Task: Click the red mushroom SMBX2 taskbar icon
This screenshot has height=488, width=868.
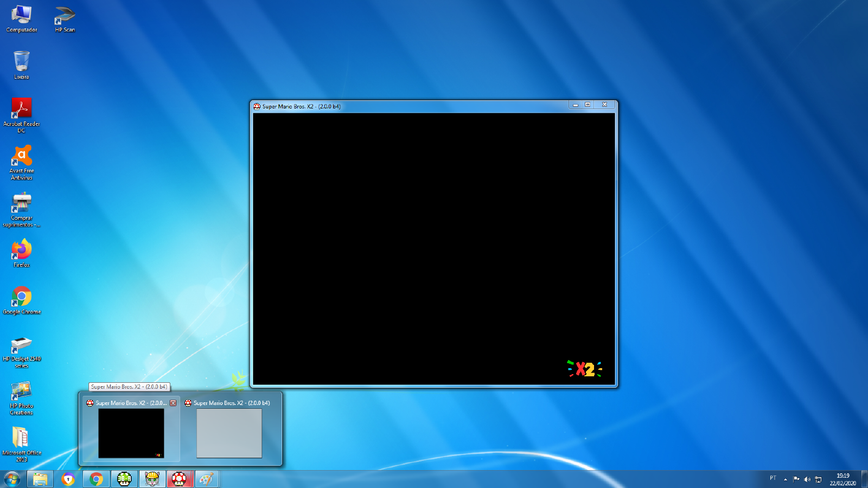Action: pyautogui.click(x=180, y=479)
